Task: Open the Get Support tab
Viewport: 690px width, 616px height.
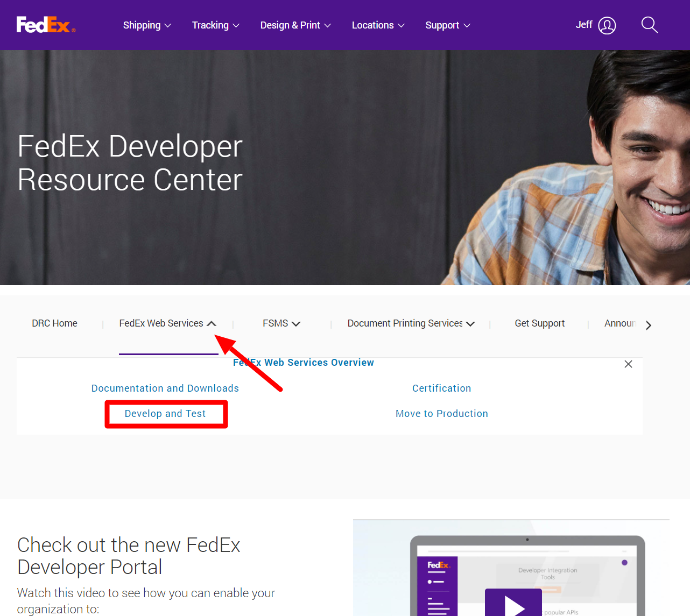Action: pyautogui.click(x=539, y=323)
